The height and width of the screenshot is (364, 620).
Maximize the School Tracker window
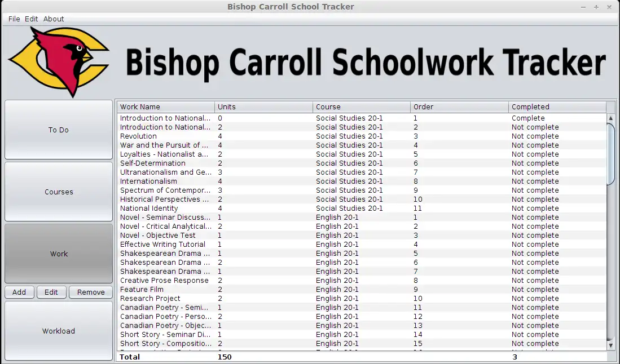point(596,7)
